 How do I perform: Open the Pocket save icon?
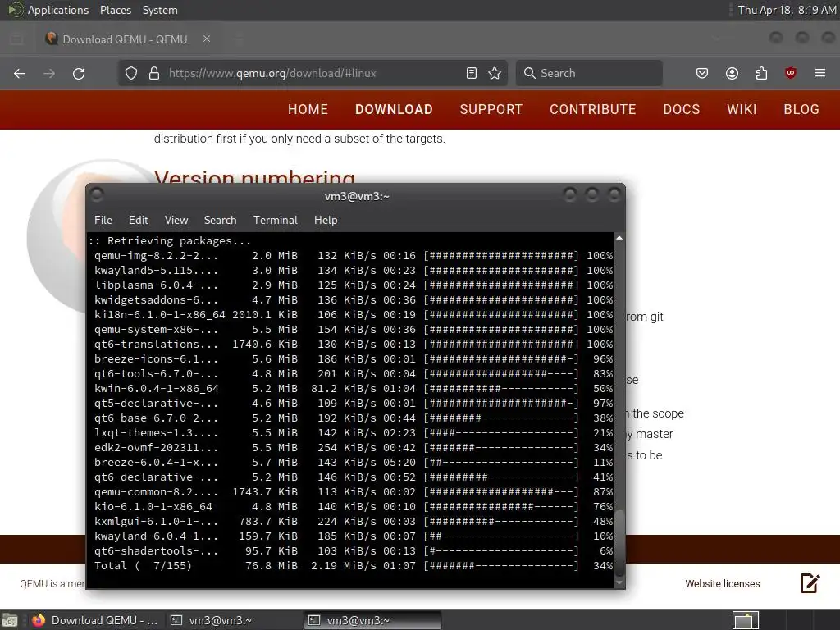point(702,73)
